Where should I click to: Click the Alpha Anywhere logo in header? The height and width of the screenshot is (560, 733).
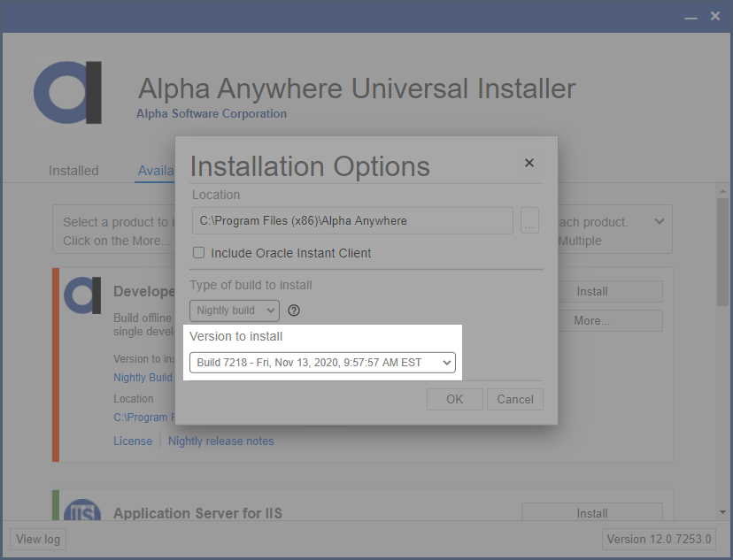pyautogui.click(x=68, y=93)
